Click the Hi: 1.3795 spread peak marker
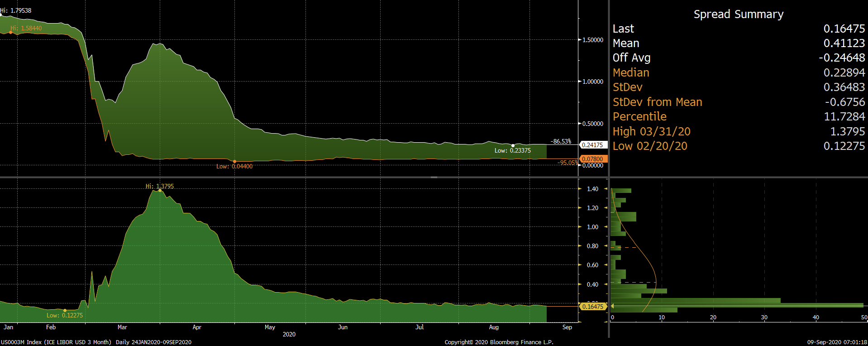The image size is (868, 346). tap(160, 190)
